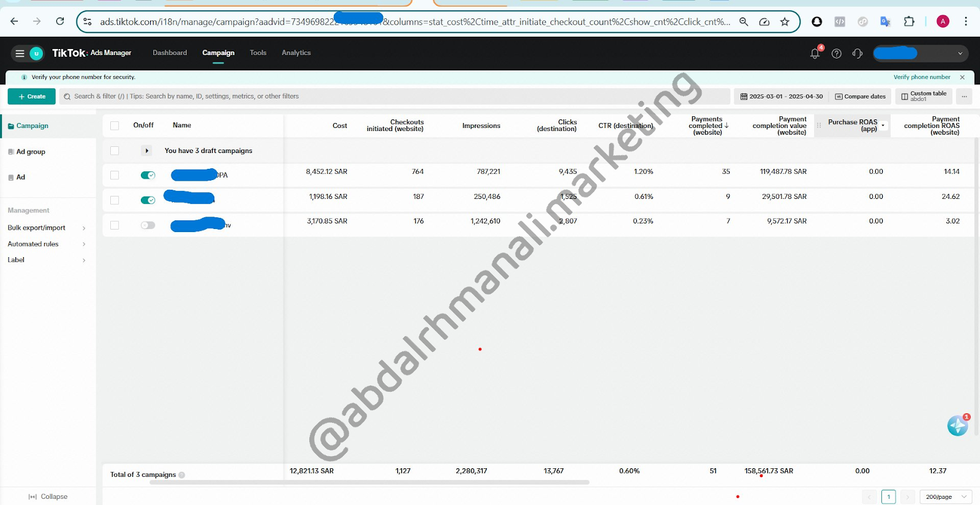Select Ad group in sidebar

click(x=31, y=152)
